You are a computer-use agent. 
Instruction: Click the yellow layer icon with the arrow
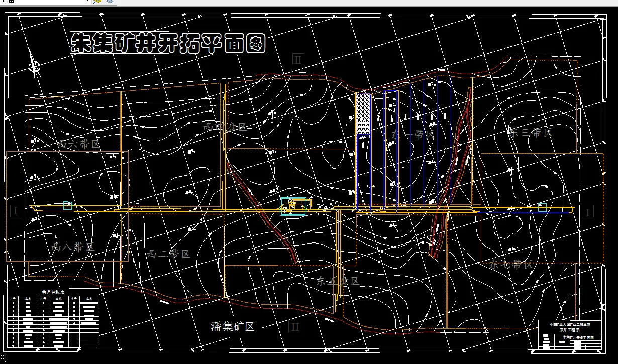pyautogui.click(x=97, y=2)
